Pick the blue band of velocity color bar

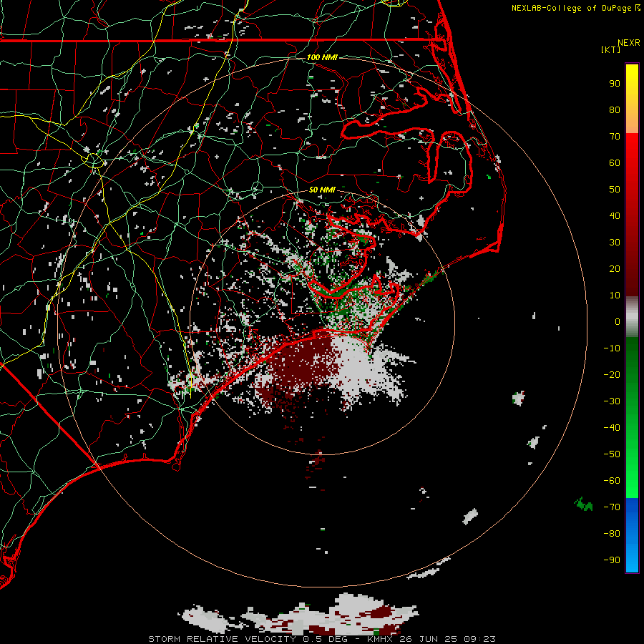point(632,535)
